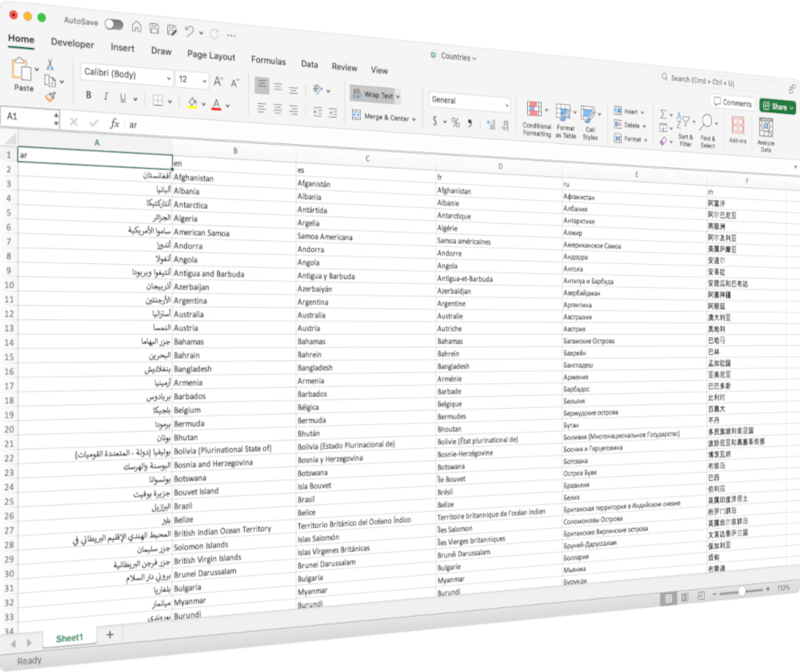Increase font size with larger A
The image size is (800, 672).
[218, 82]
